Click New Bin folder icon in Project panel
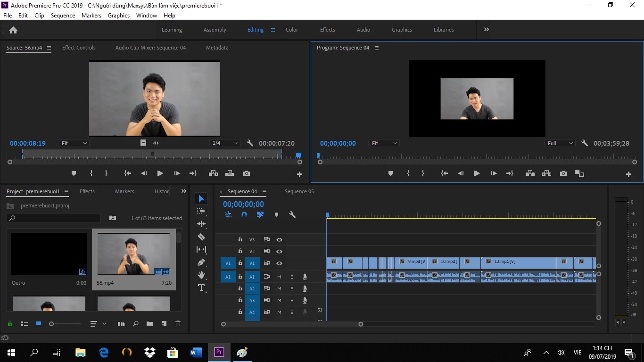Screen dimensions: 644x362 (149, 323)
